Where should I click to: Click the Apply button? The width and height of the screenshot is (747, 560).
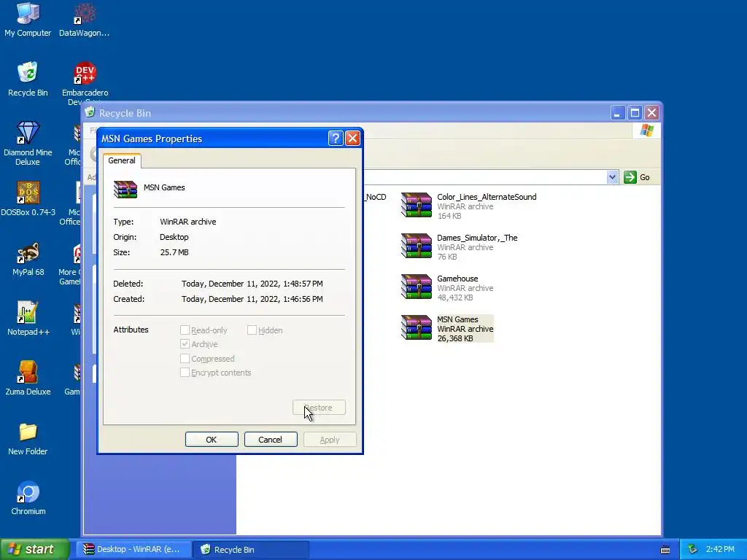pyautogui.click(x=330, y=440)
